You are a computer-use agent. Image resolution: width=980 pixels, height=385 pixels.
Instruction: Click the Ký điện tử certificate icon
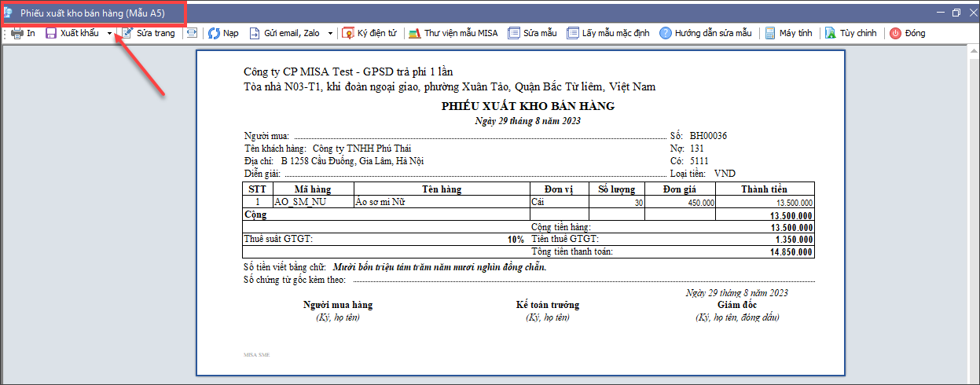point(348,34)
